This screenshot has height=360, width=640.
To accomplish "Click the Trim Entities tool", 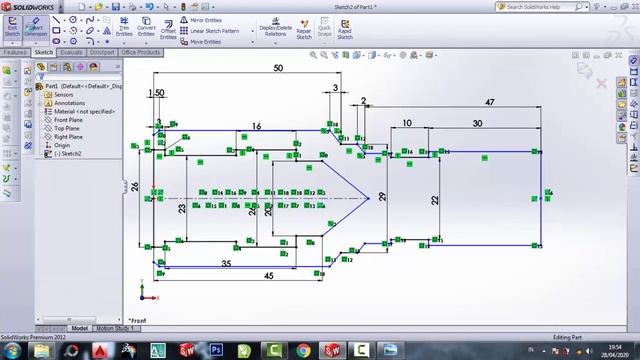I will coord(124,27).
